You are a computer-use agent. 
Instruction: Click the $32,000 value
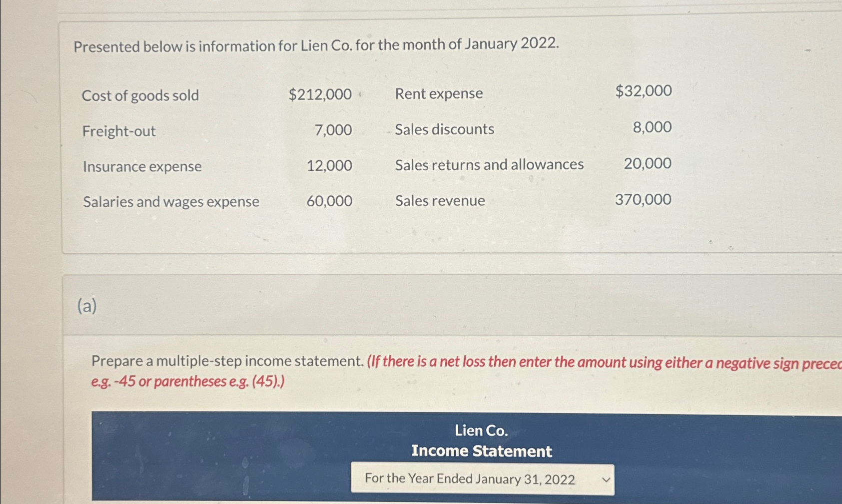[x=644, y=91]
